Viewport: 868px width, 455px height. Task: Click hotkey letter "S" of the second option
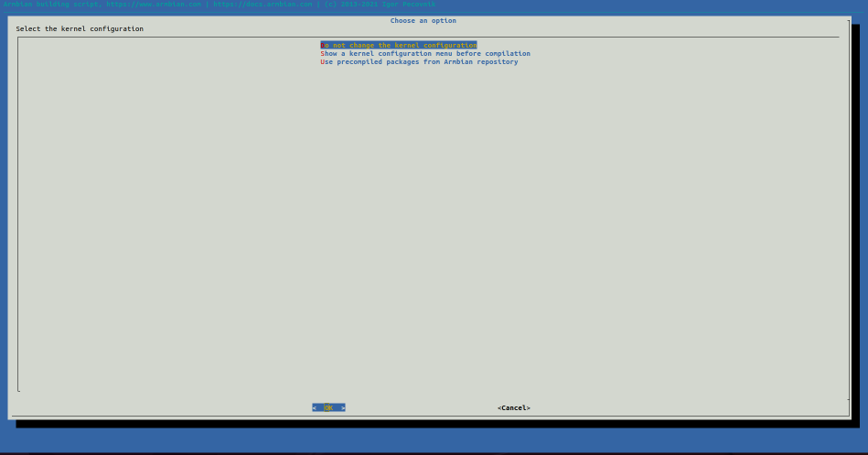[323, 53]
